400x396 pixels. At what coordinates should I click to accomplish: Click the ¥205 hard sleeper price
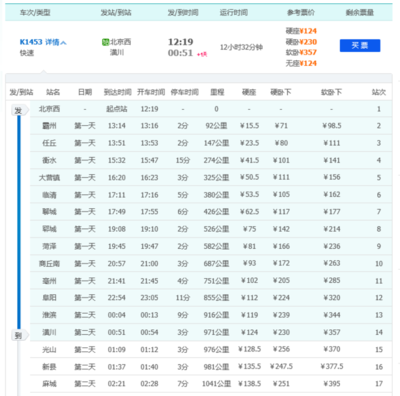(x=281, y=281)
